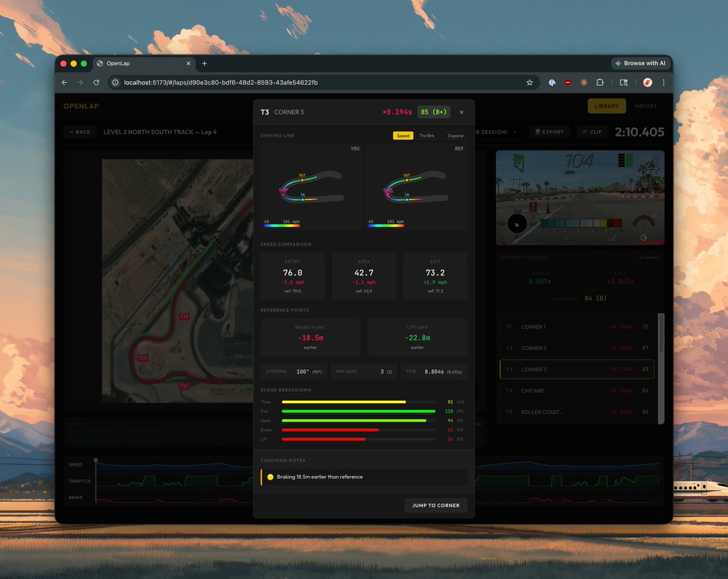Click the Export button
The image size is (728, 579).
tap(550, 132)
